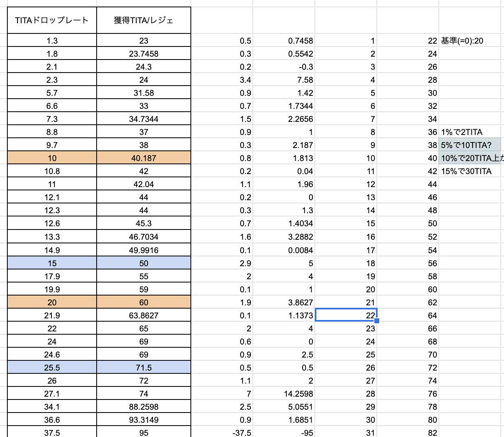Click the cell with value 24.3
This screenshot has width=504, height=437.
pyautogui.click(x=144, y=66)
